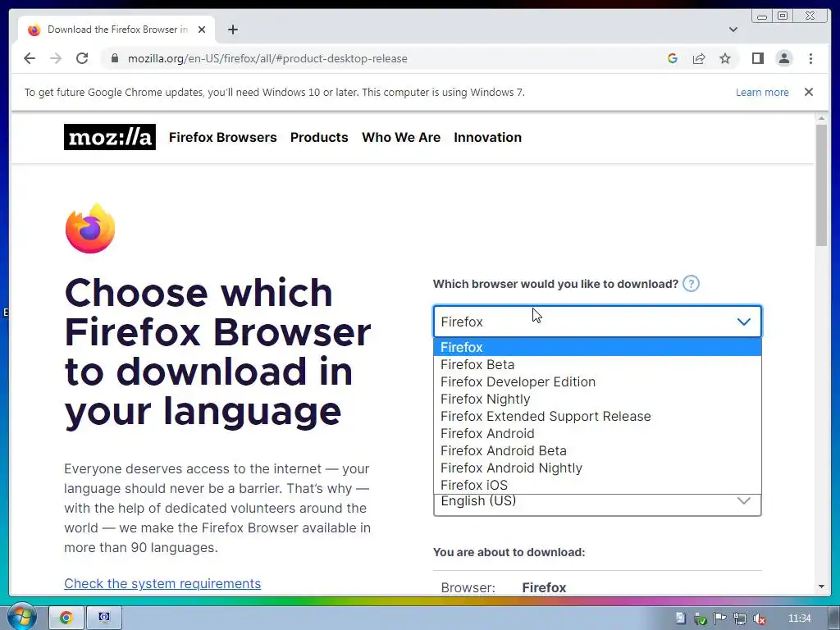This screenshot has height=630, width=840.
Task: Select Firefox Android Beta option
Action: [597, 450]
